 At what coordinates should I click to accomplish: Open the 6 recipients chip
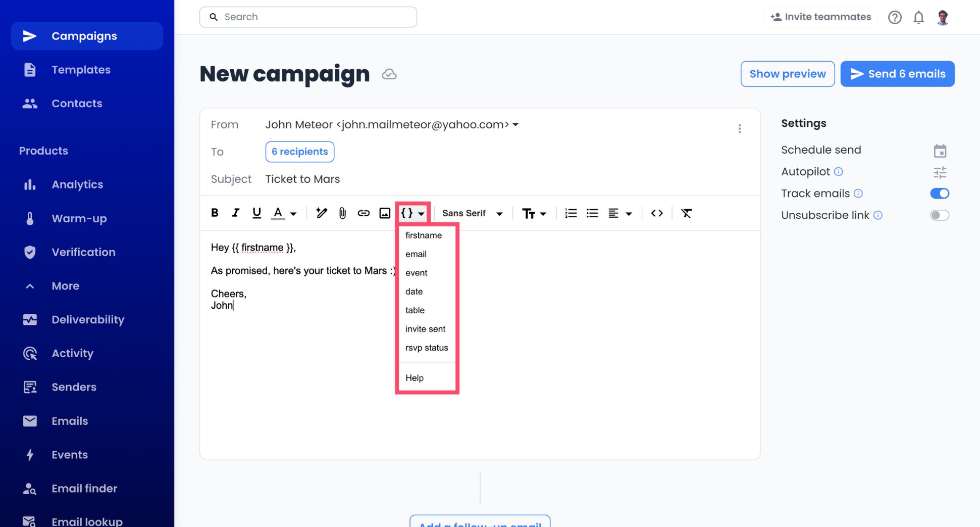coord(299,152)
